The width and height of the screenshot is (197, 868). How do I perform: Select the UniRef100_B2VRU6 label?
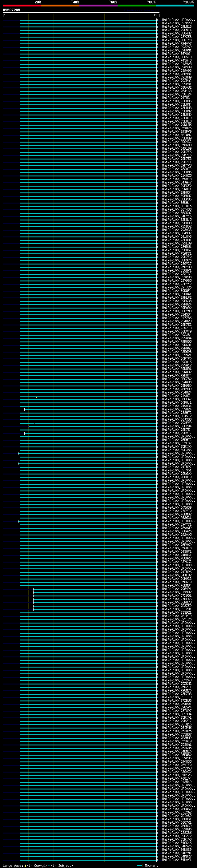(x=177, y=758)
